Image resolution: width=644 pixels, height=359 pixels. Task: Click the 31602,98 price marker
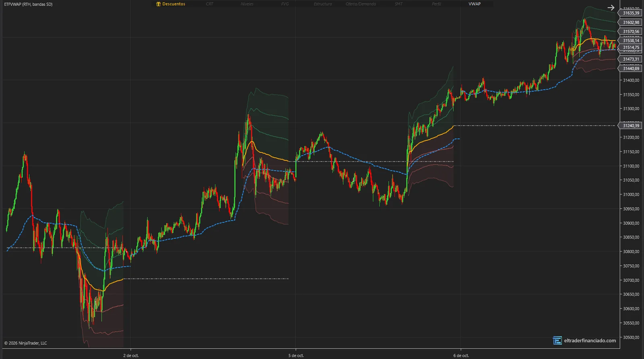[630, 23]
